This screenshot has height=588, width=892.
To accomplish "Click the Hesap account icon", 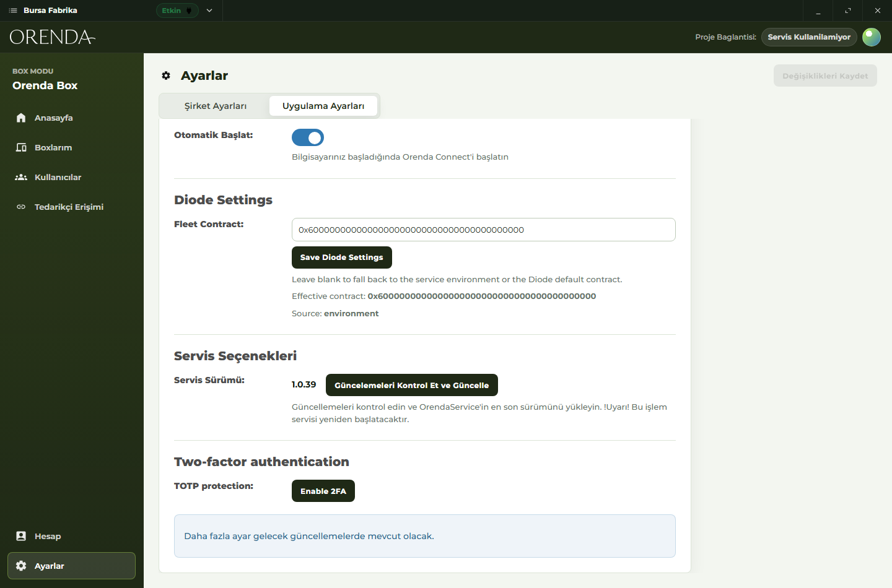I will (x=21, y=536).
